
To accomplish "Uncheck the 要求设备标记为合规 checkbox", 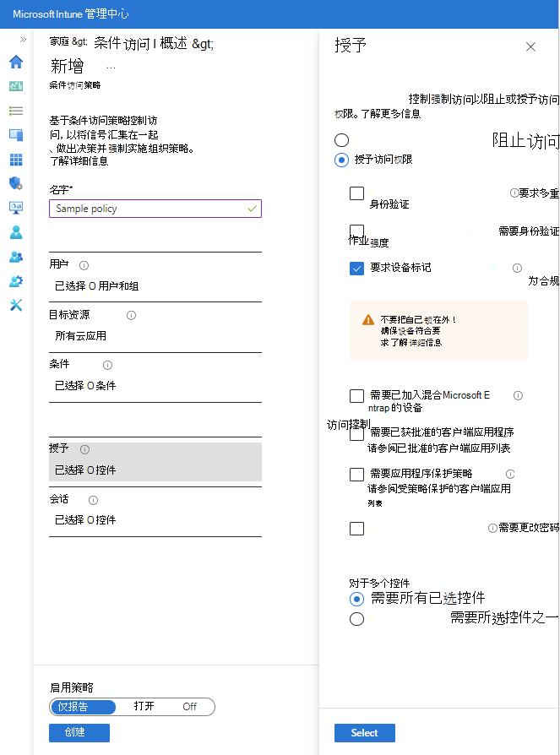I will pyautogui.click(x=356, y=269).
